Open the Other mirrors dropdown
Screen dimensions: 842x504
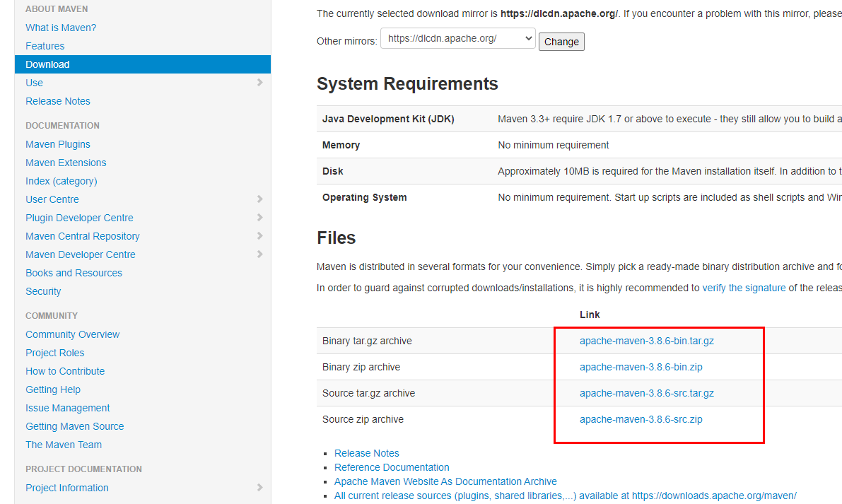[458, 39]
